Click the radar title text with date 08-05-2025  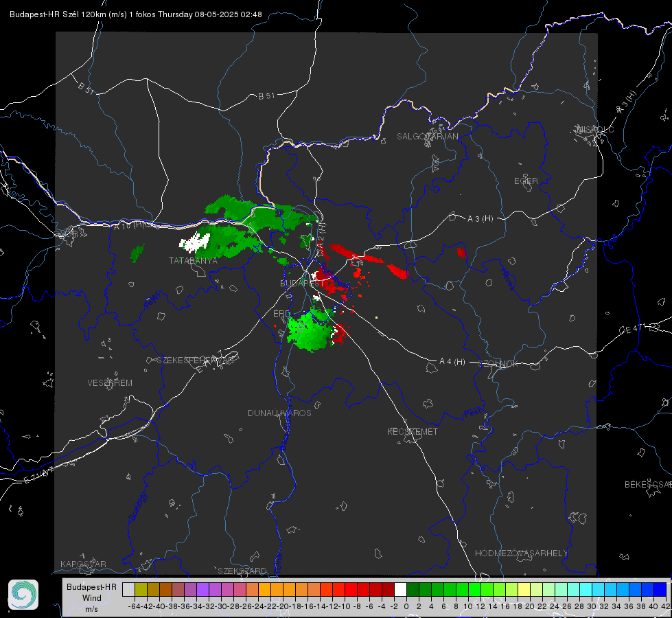(x=135, y=14)
